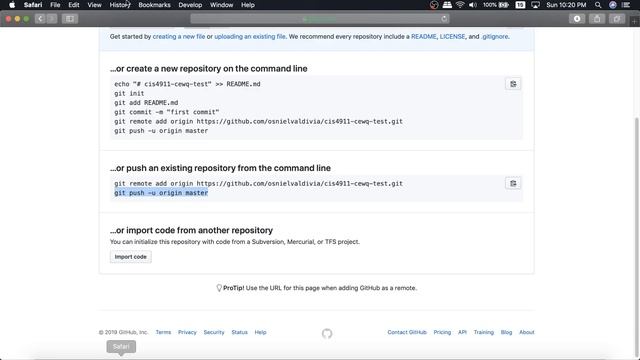Viewport: 640px width, 360px height.
Task: Open the Terms footer link
Action: click(x=163, y=332)
